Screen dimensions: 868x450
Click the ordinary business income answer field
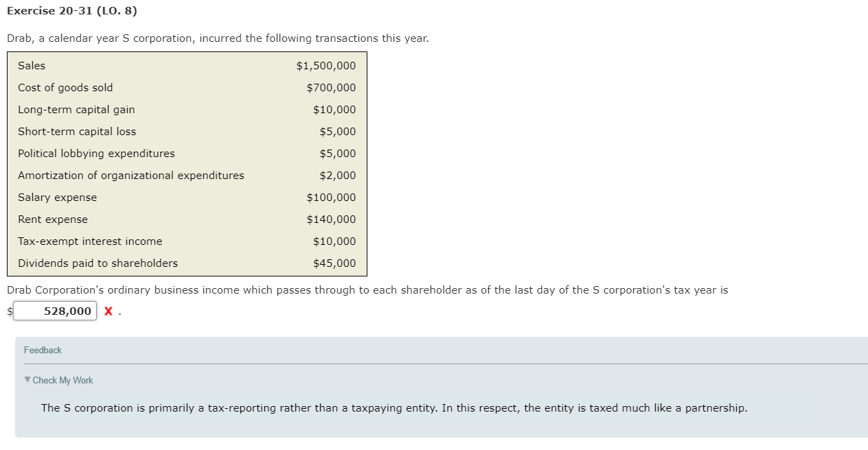coord(55,311)
